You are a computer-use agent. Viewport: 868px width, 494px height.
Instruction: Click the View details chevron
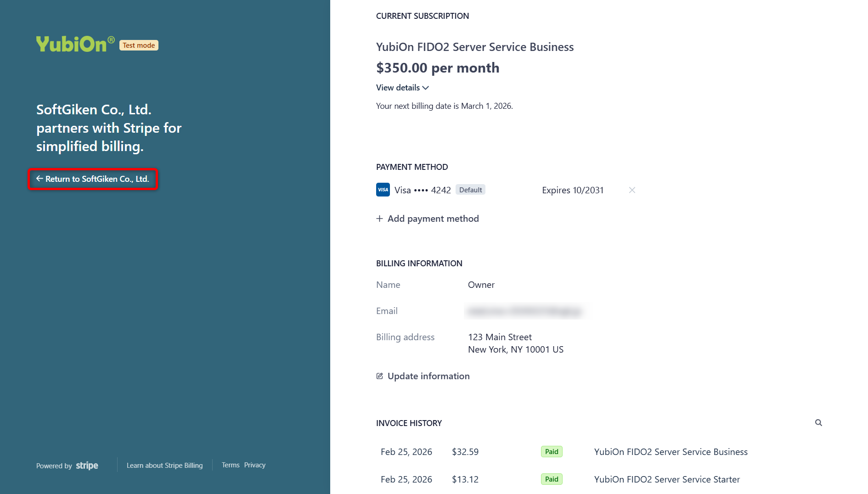point(425,88)
